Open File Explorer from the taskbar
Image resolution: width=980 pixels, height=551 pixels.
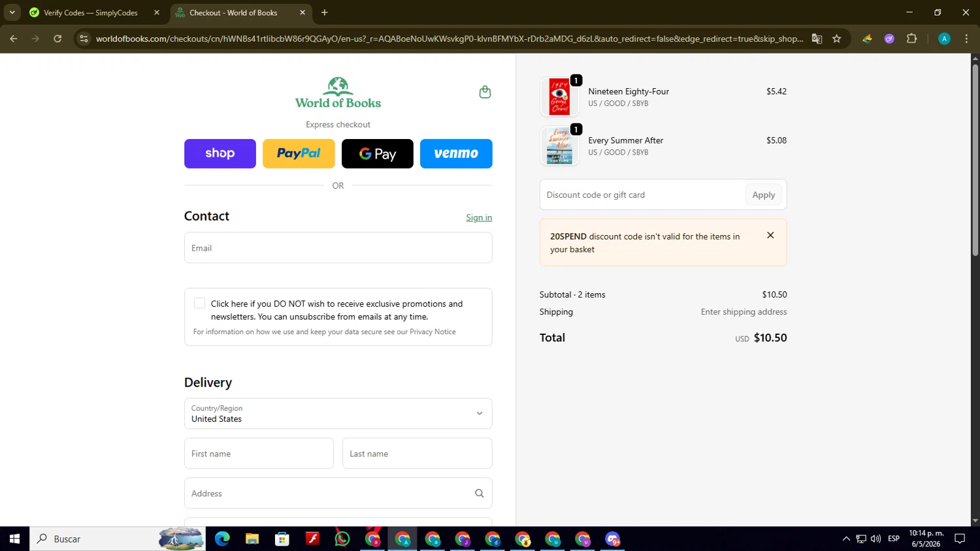(x=252, y=539)
